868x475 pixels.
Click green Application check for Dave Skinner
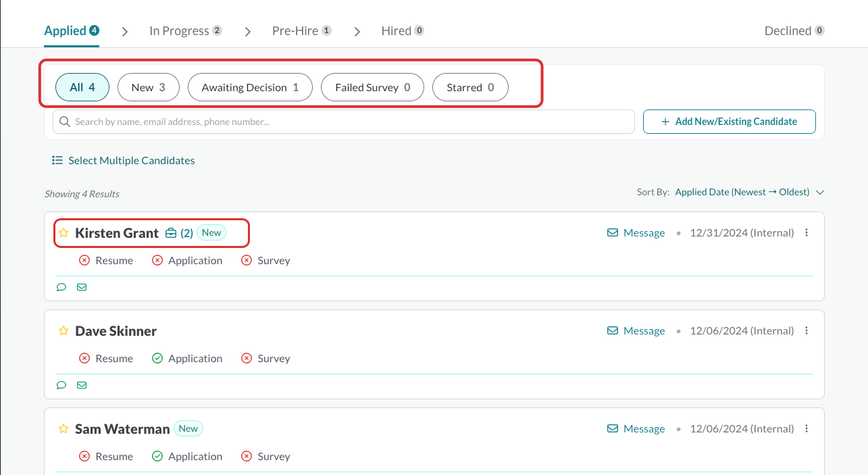tap(157, 359)
